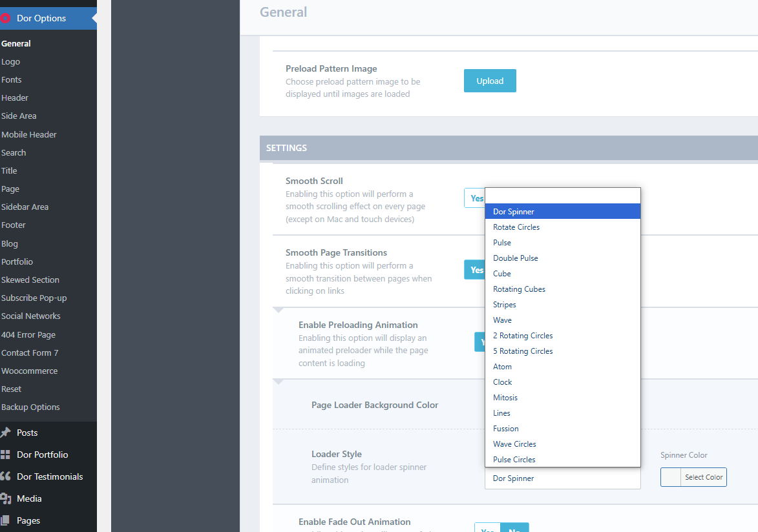Click the Dor Options red circle icon
The width and height of the screenshot is (758, 532).
(5, 18)
